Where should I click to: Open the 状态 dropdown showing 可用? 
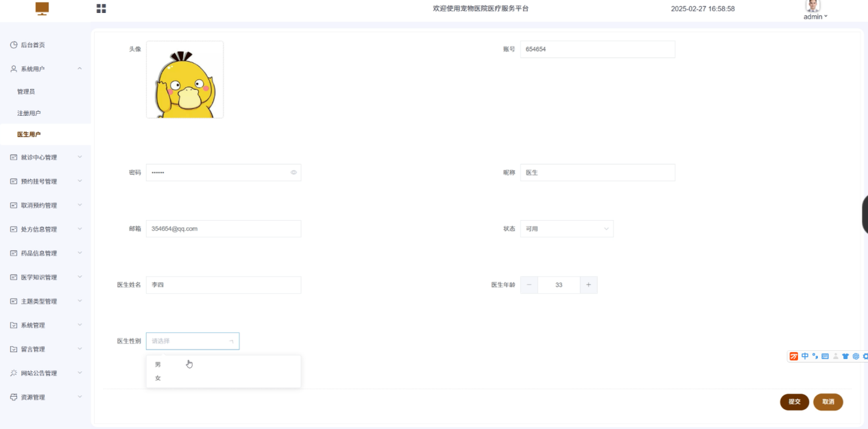[567, 229]
